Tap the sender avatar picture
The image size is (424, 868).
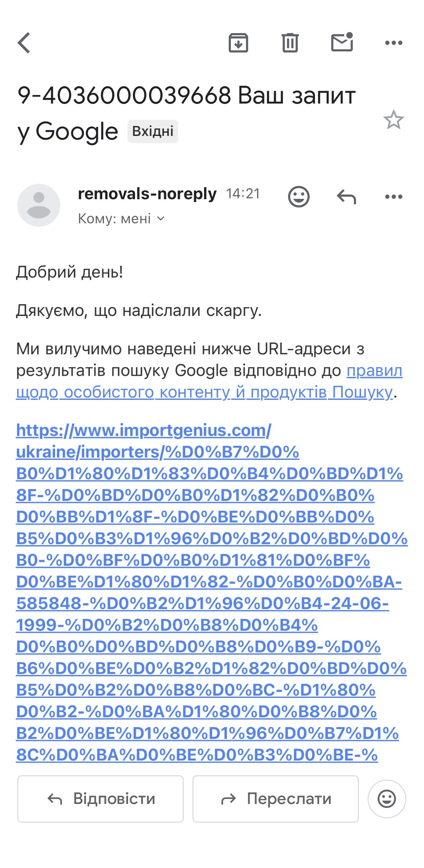click(x=39, y=205)
